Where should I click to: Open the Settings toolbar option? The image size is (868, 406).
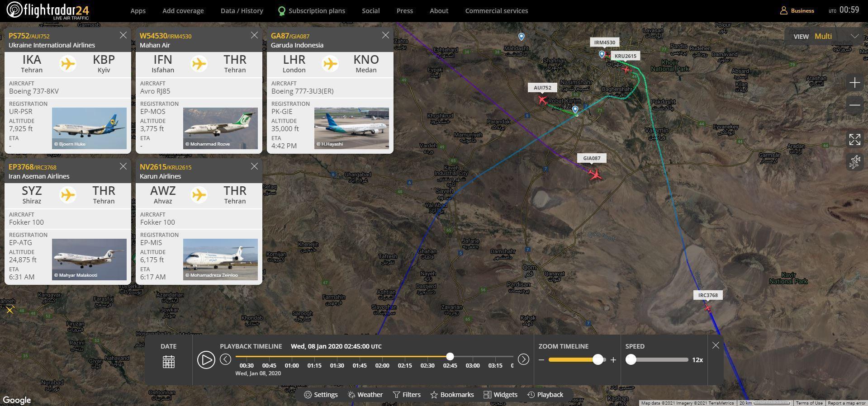pyautogui.click(x=321, y=395)
